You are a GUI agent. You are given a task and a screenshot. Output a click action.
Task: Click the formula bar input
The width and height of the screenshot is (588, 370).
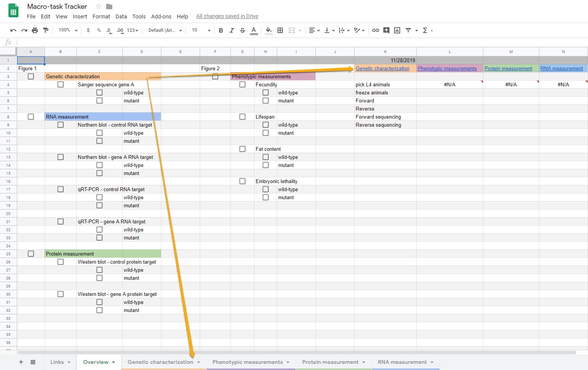(x=302, y=42)
